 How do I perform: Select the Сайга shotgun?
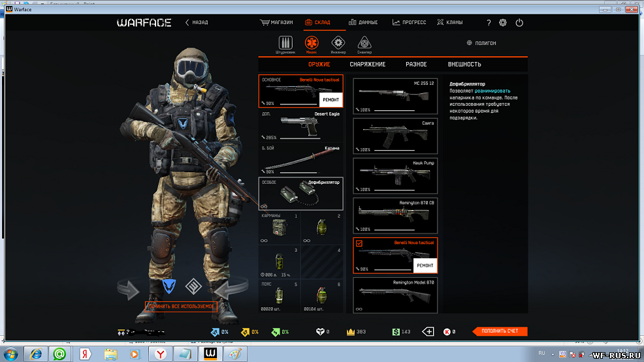(x=395, y=136)
